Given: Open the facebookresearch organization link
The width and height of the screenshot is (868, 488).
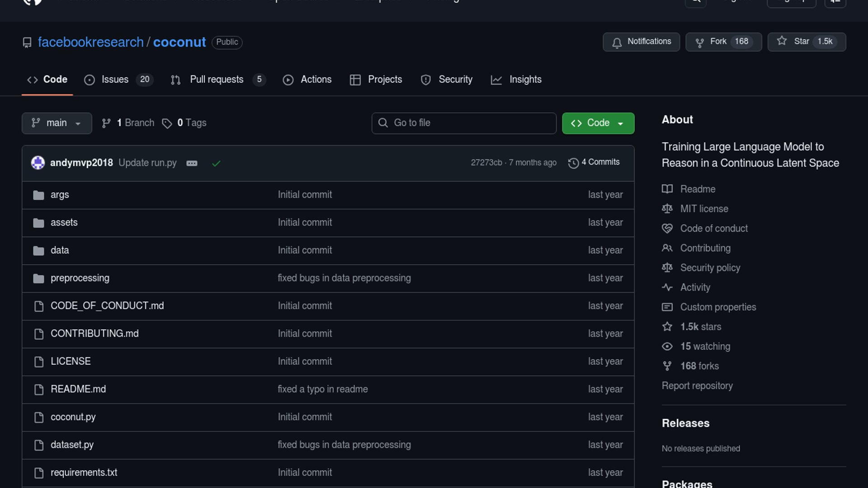Looking at the screenshot, I should 90,42.
